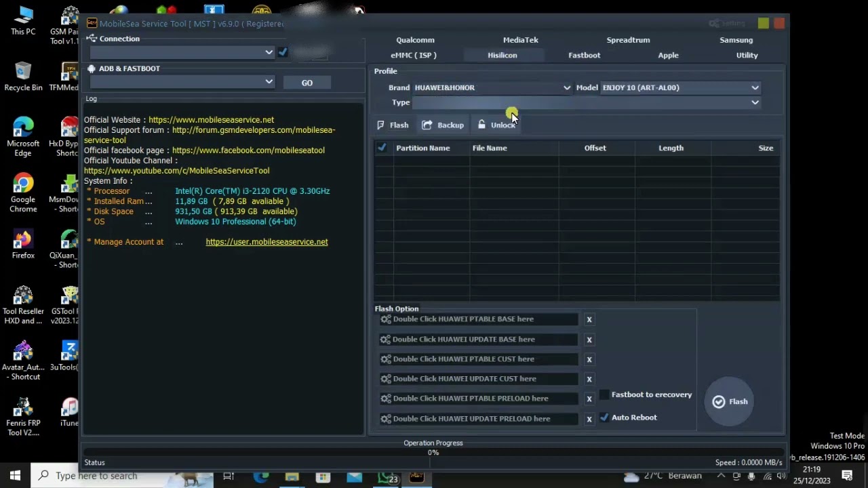Clear the HUAWEI PTABLE BASE file with X
Viewport: 868px width, 488px height.
(589, 319)
